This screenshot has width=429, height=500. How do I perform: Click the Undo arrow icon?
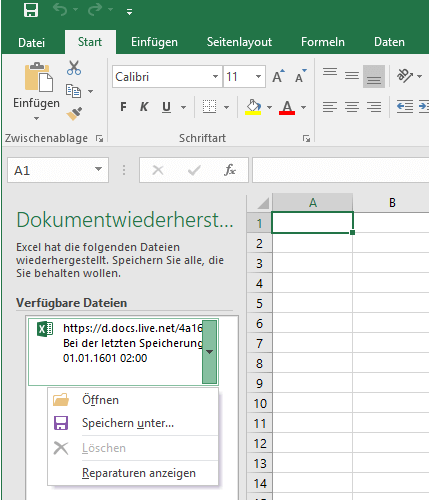click(x=60, y=10)
